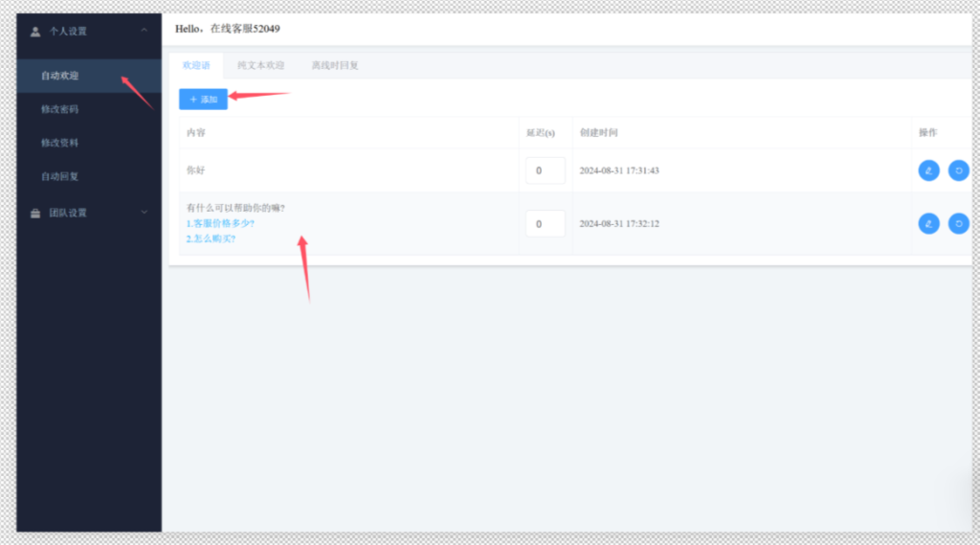This screenshot has width=980, height=545.
Task: Go to 修改密码 in the sidebar
Action: point(59,109)
